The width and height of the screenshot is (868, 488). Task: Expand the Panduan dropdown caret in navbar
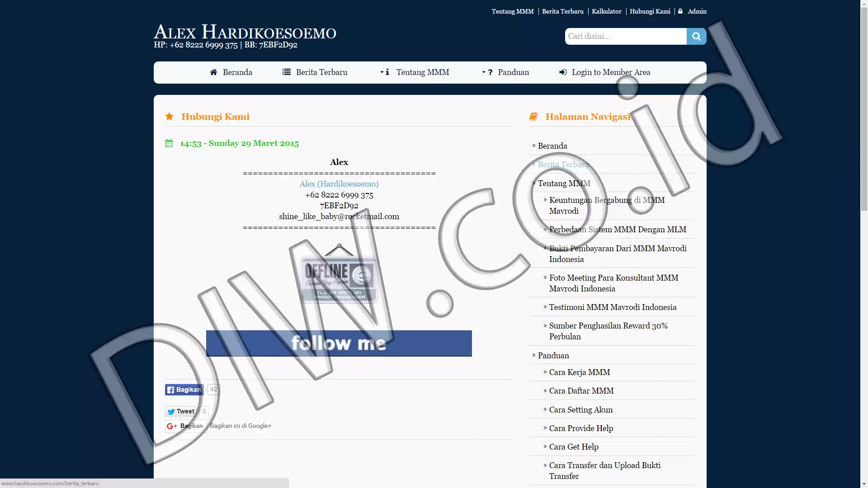(x=484, y=72)
